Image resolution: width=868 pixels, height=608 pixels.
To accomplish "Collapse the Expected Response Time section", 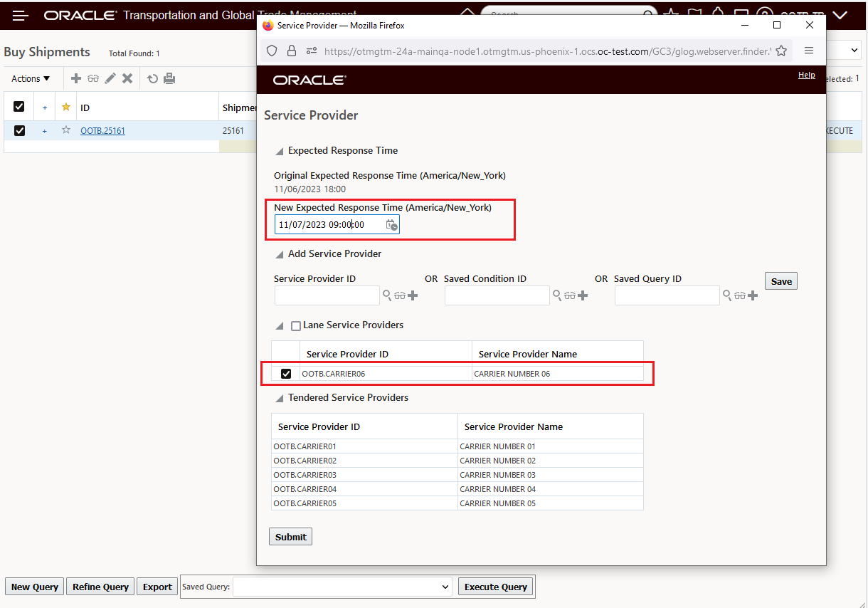I will (279, 151).
